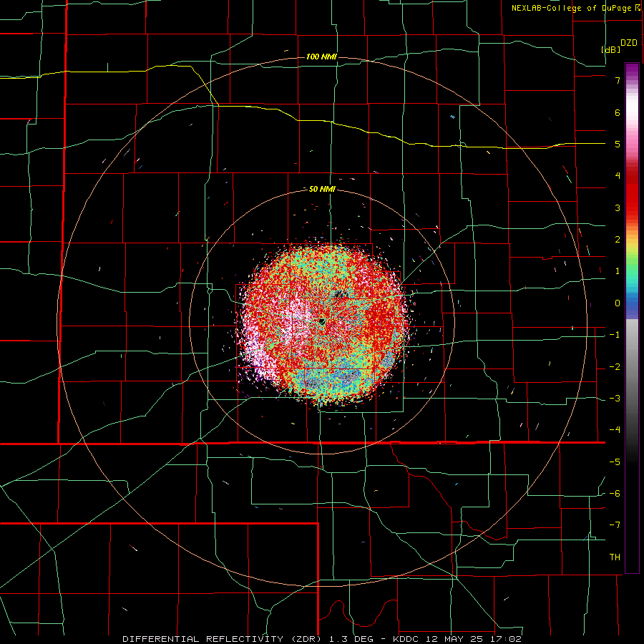Select the -1 value on the dB scale

(615, 335)
